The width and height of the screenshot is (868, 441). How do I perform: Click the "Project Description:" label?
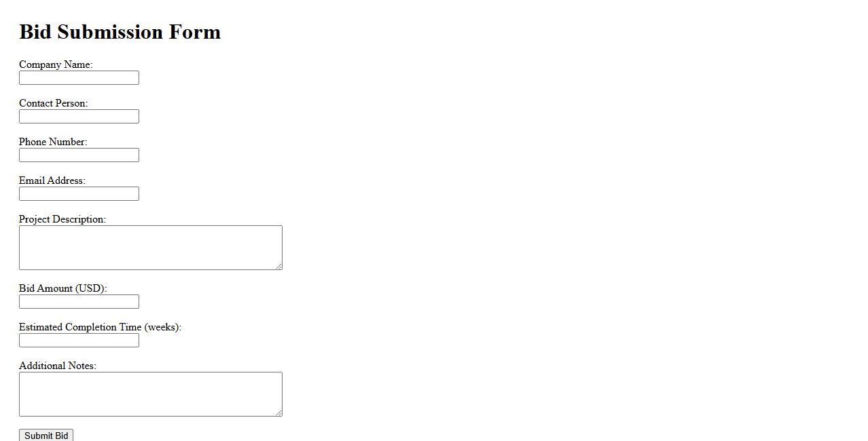pos(62,219)
